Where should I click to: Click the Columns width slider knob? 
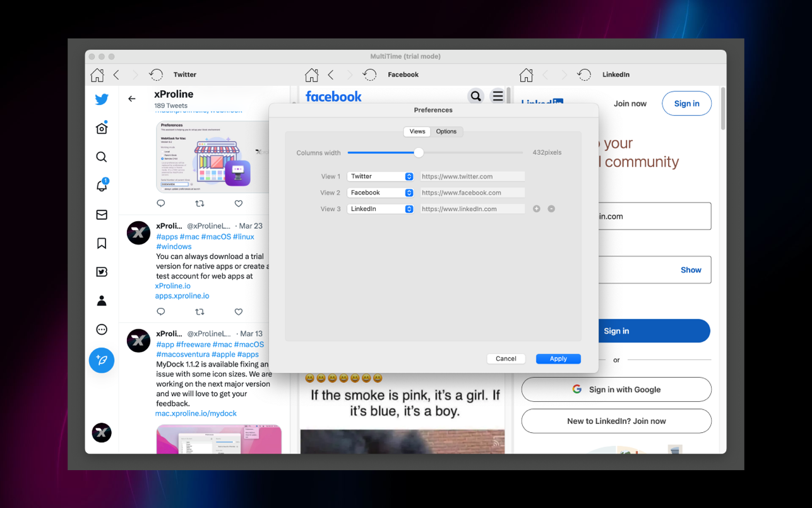[x=419, y=152]
